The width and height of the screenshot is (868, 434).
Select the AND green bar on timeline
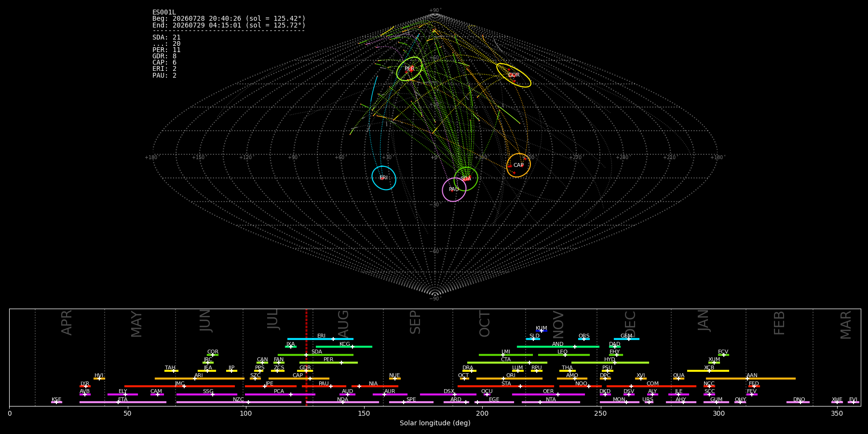(558, 347)
